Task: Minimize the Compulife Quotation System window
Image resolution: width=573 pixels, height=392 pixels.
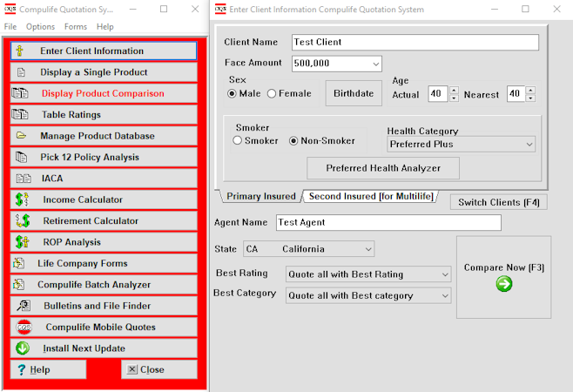Action: 133,9
